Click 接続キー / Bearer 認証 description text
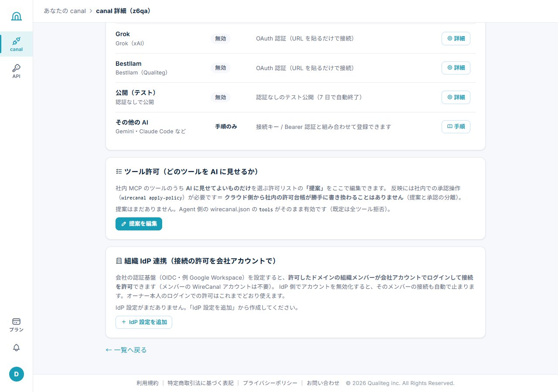This screenshot has width=558, height=392. tap(323, 127)
